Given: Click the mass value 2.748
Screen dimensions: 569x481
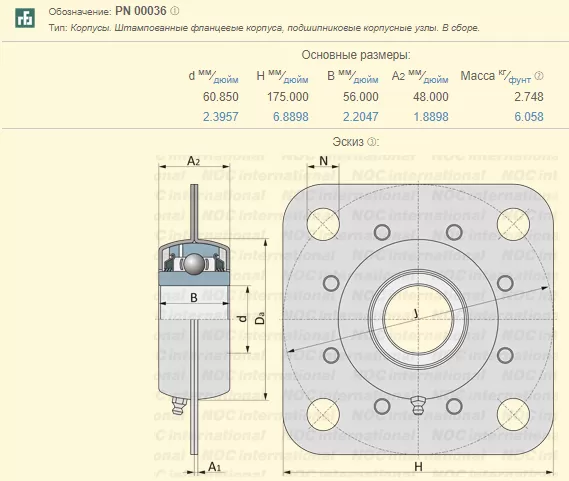Looking at the screenshot, I should (529, 97).
